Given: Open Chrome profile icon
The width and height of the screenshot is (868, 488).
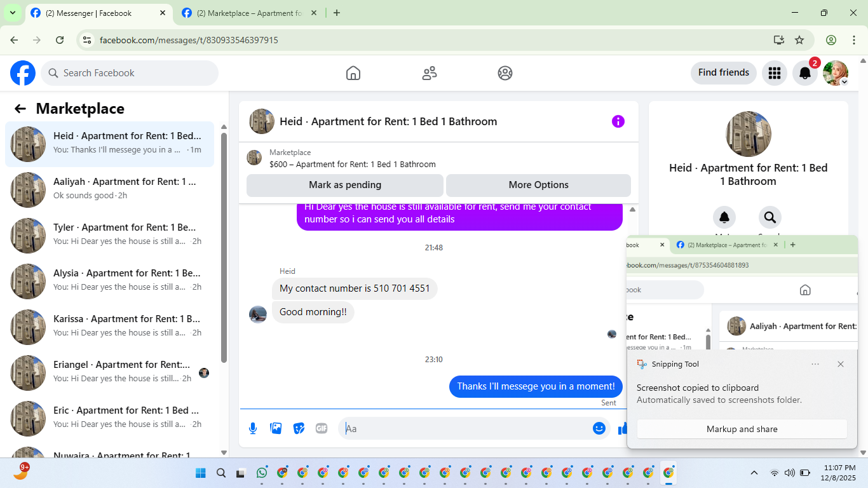Looking at the screenshot, I should (831, 40).
